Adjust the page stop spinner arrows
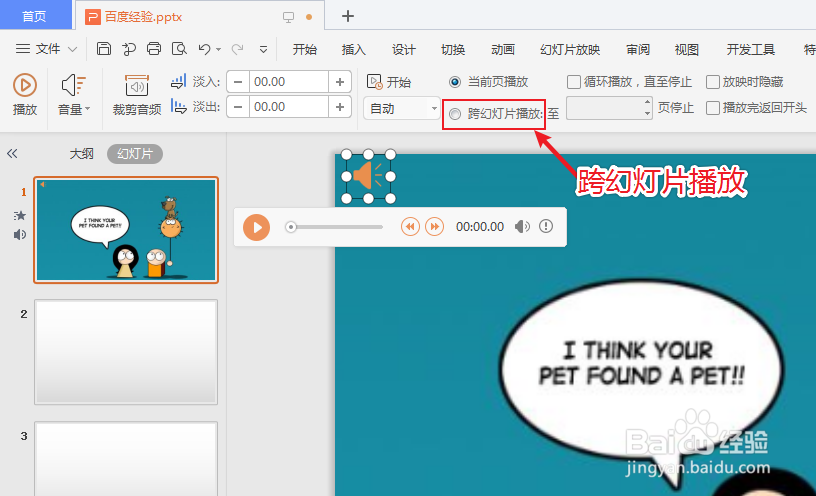The height and width of the screenshot is (496, 816). tap(647, 108)
